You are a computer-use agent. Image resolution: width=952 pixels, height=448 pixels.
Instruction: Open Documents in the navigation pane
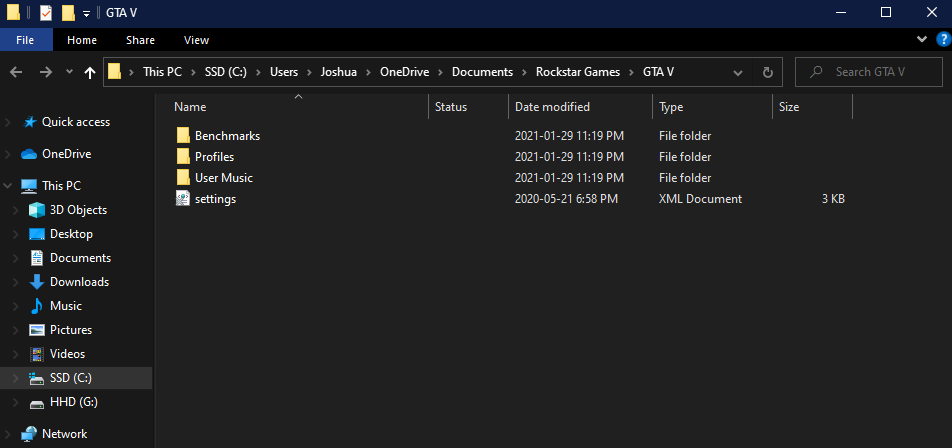[x=80, y=258]
